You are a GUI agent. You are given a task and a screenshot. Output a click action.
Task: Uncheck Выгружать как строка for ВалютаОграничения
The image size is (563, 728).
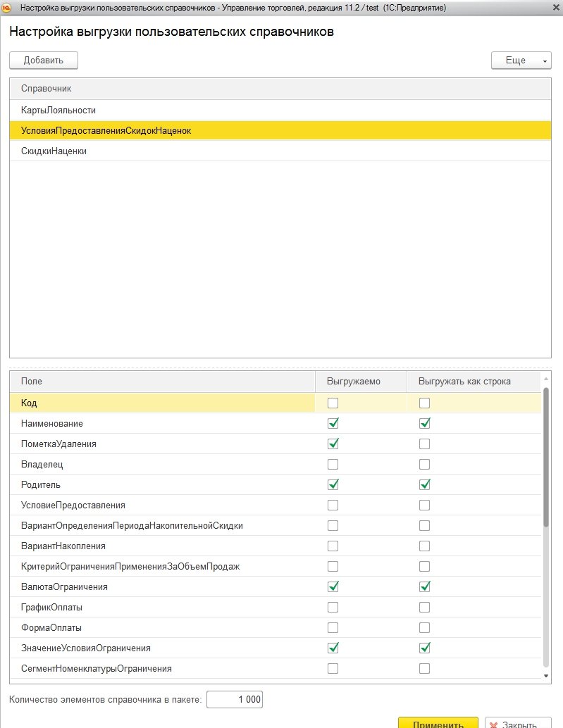coord(425,587)
